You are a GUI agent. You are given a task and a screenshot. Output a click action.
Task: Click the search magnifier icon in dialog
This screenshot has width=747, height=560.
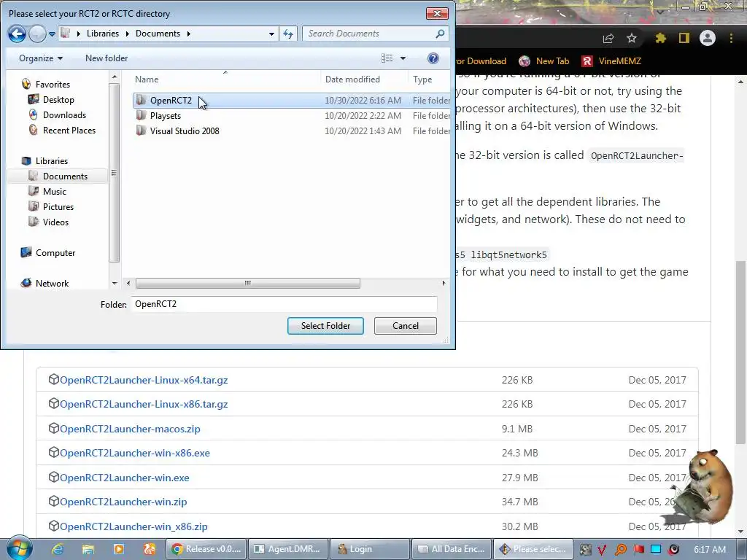[x=440, y=34]
